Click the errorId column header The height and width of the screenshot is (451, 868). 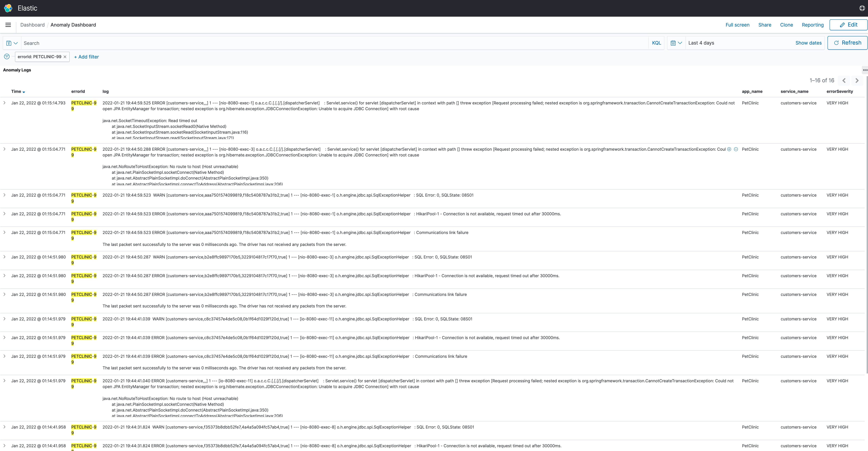pyautogui.click(x=78, y=92)
